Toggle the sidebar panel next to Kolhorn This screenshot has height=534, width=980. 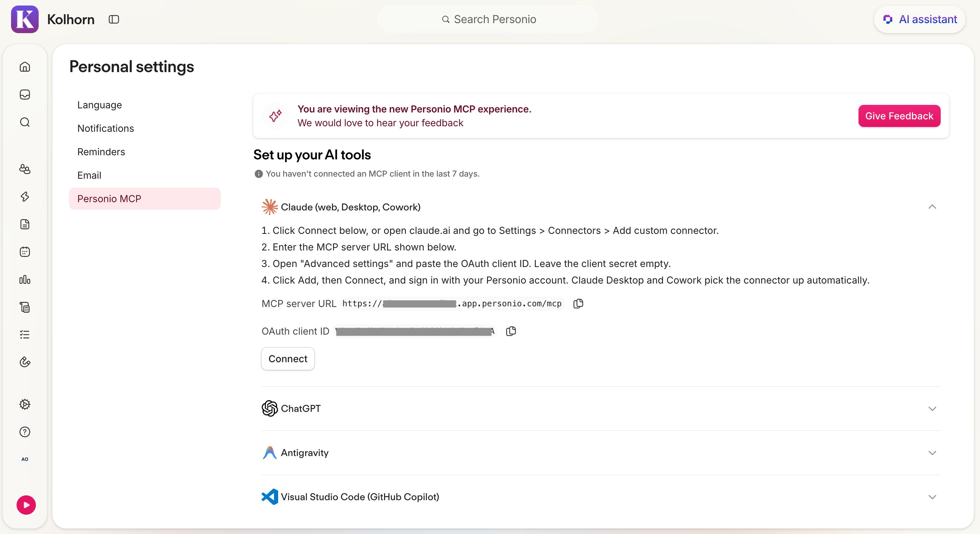point(114,19)
